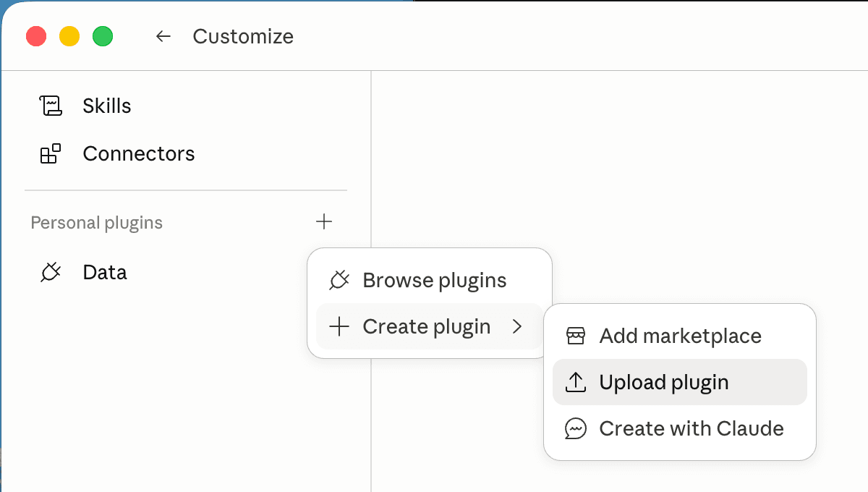Add a personal plugin with the plus icon

click(x=324, y=221)
